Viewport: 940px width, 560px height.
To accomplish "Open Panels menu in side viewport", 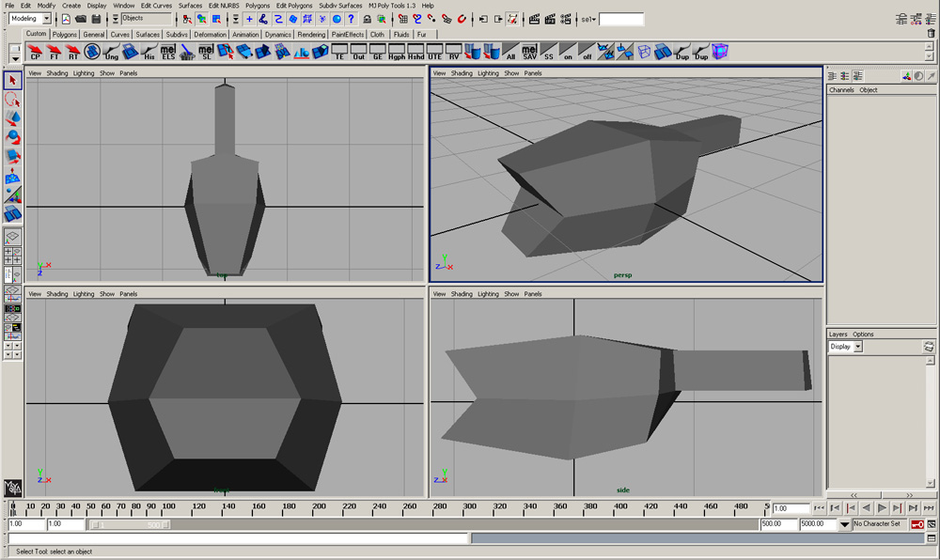I will [x=533, y=294].
